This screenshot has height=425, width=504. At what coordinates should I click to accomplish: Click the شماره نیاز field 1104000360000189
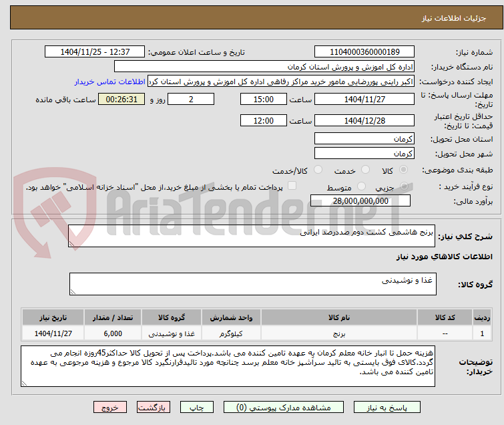pyautogui.click(x=364, y=52)
